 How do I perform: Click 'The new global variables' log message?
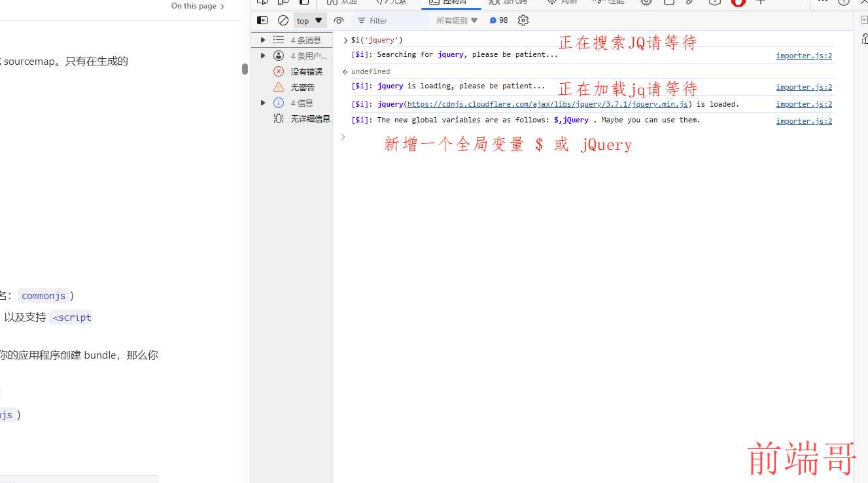tap(526, 120)
